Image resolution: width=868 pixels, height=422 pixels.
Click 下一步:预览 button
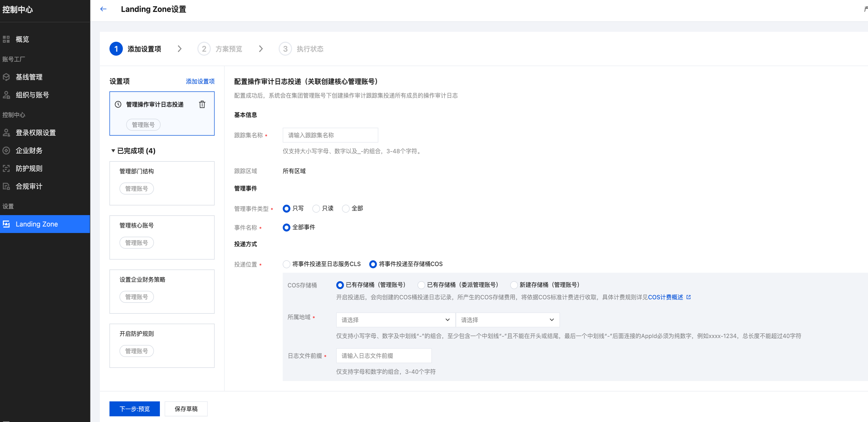coord(135,409)
